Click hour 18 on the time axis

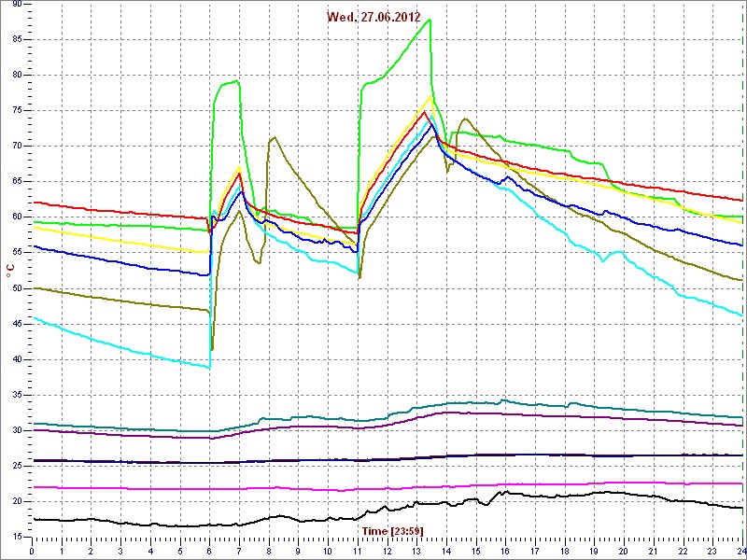click(x=566, y=550)
